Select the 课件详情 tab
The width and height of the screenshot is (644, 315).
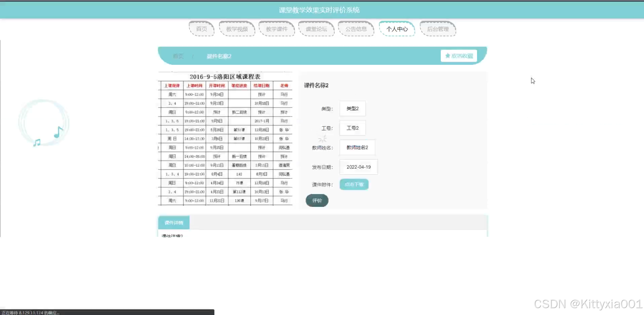(x=174, y=223)
